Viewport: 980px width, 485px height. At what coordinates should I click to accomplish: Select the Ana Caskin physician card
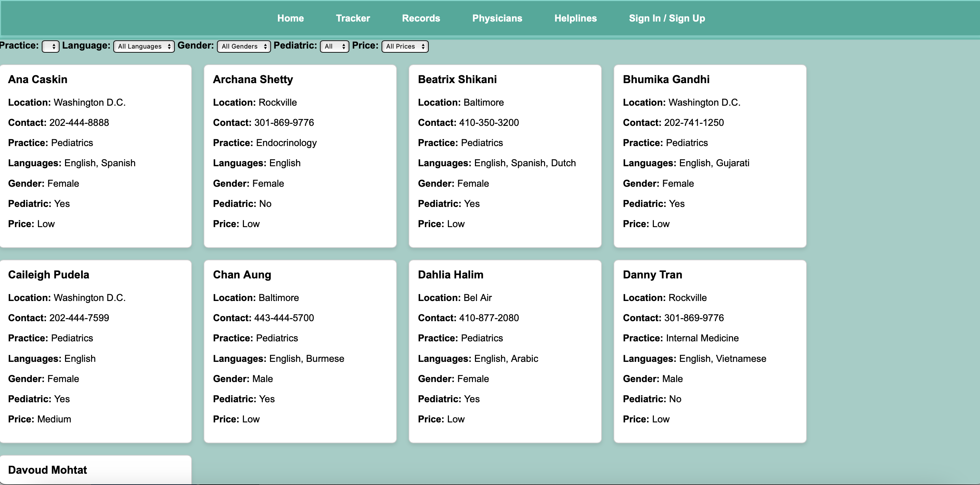(x=95, y=156)
